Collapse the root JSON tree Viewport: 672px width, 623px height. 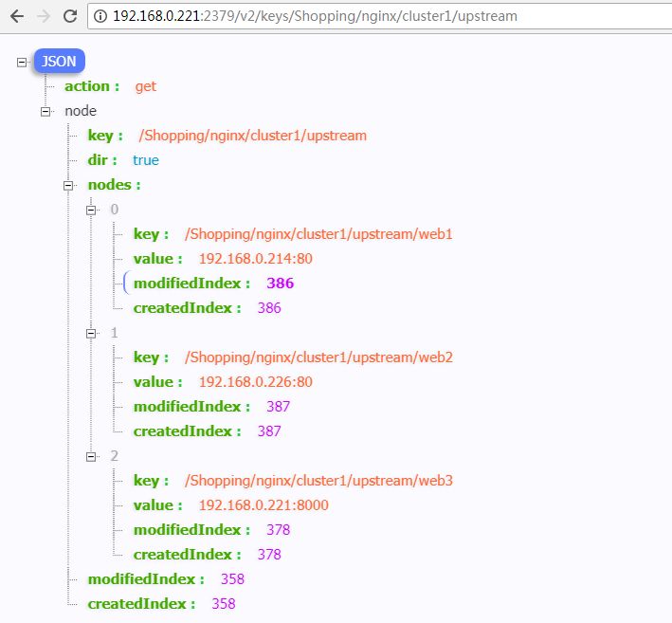coord(22,63)
